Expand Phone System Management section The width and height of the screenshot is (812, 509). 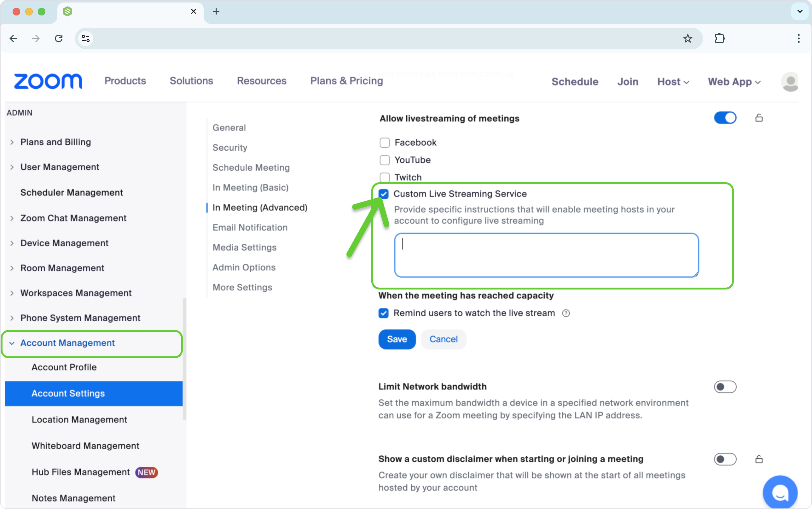pyautogui.click(x=12, y=318)
